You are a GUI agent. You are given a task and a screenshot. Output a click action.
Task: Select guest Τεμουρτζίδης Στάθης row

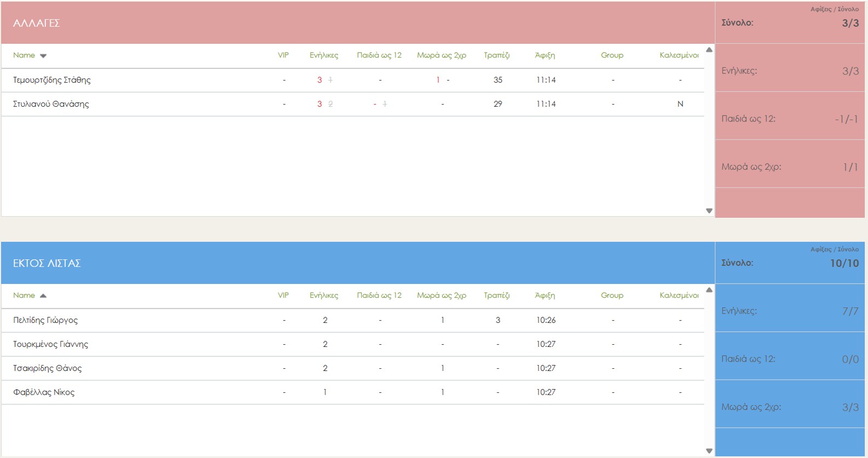coord(52,80)
